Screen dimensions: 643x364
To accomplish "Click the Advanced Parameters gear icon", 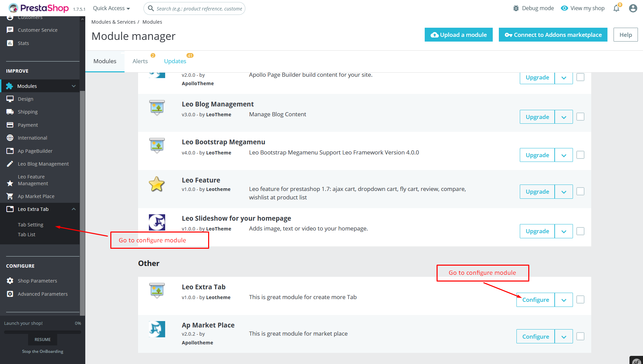I will (x=10, y=294).
